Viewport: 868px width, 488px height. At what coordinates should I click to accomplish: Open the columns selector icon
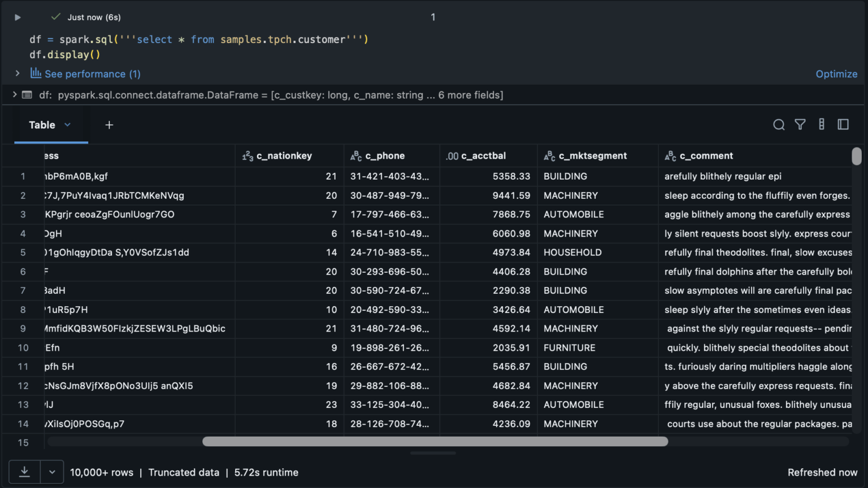click(x=822, y=125)
